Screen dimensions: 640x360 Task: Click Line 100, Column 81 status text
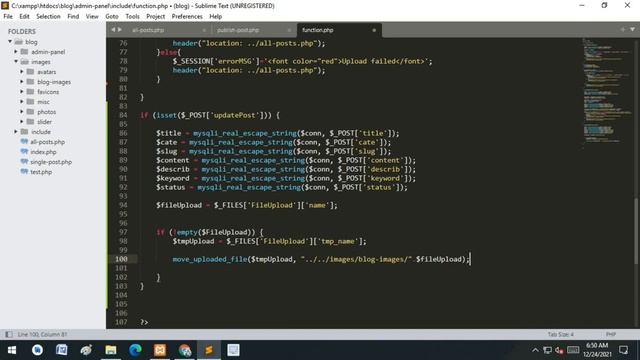tap(42, 334)
